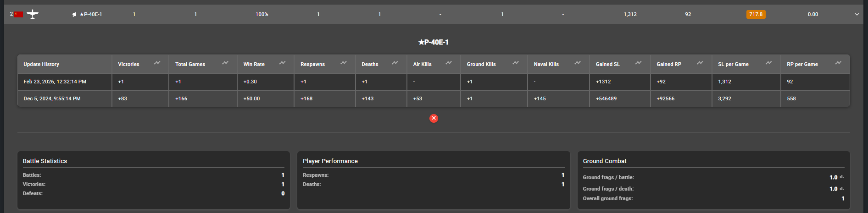The height and width of the screenshot is (213, 868).
Task: Select the Feb 23, 2026 update history row
Action: [x=55, y=82]
